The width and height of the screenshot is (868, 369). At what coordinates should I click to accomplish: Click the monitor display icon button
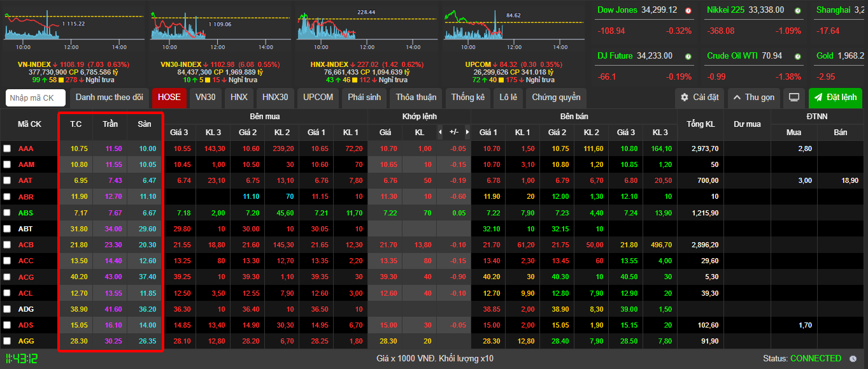[793, 98]
